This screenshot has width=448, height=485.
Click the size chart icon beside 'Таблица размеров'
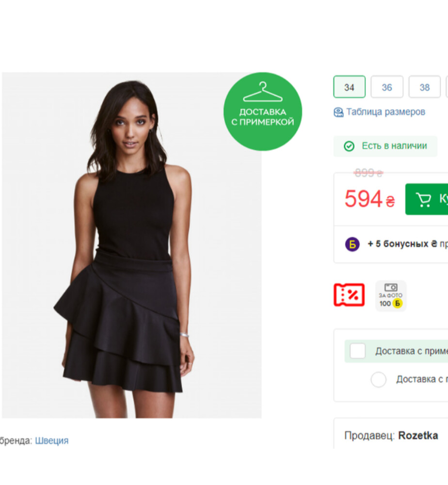338,113
